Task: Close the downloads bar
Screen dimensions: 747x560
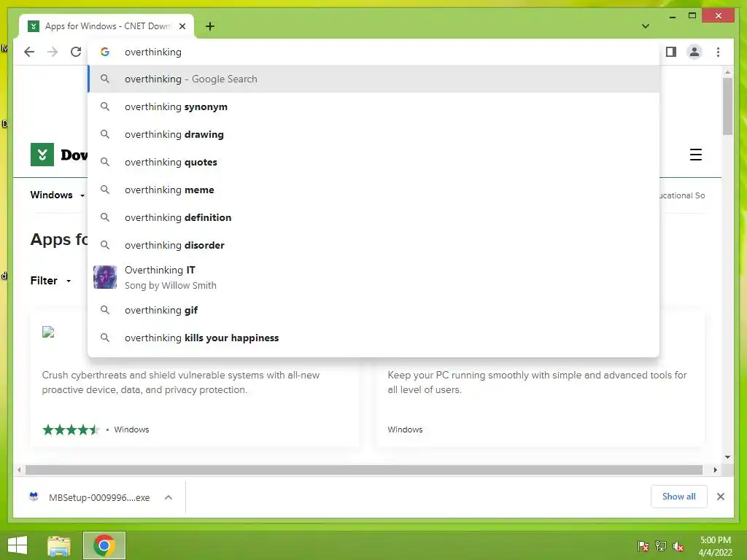Action: [x=720, y=497]
